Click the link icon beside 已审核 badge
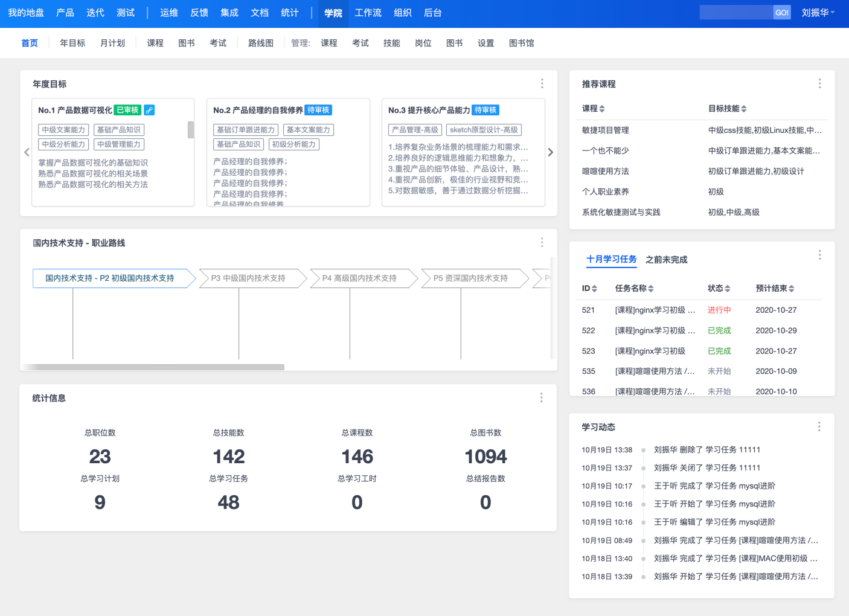Image resolution: width=849 pixels, height=616 pixels. 149,110
